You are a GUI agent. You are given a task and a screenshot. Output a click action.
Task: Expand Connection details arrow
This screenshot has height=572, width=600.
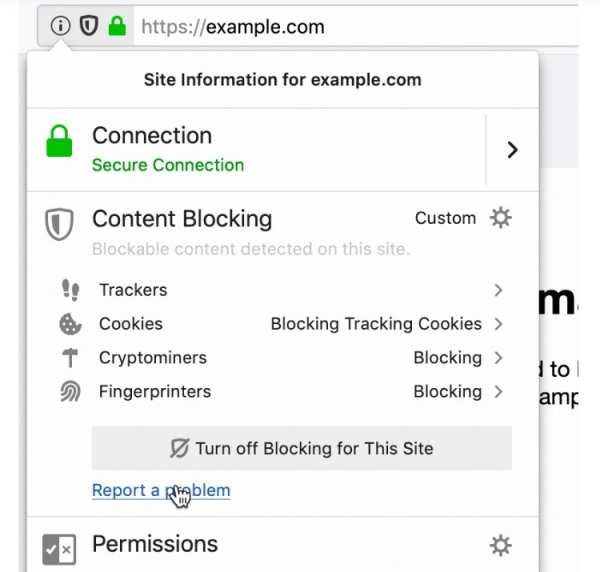[x=512, y=150]
